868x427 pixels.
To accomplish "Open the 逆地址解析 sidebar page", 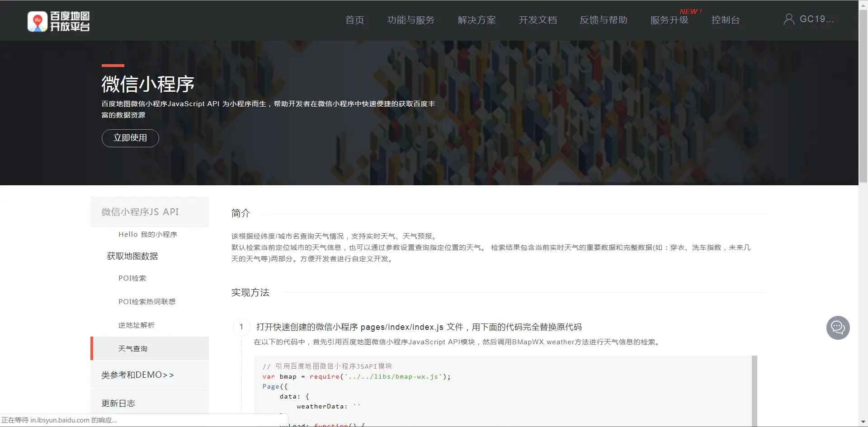I will coord(137,325).
